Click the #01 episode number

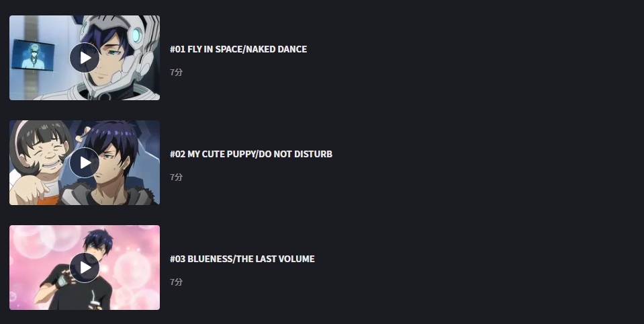pos(177,49)
